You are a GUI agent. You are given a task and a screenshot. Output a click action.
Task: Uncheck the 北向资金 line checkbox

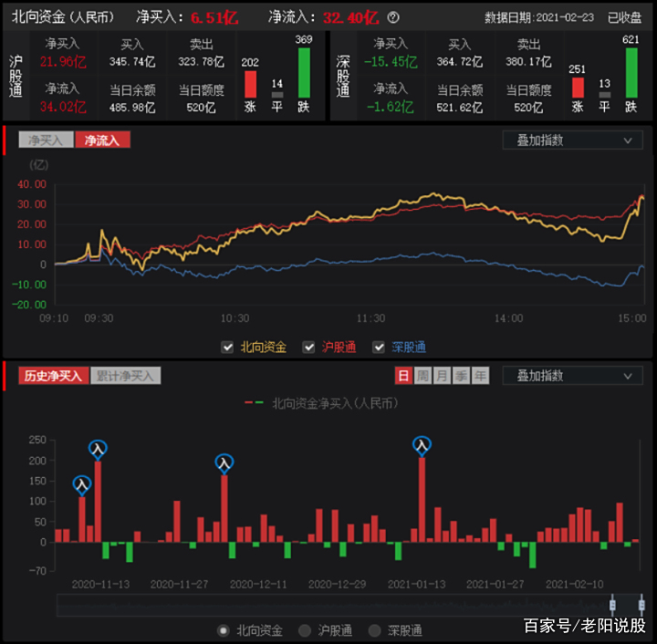click(x=227, y=347)
